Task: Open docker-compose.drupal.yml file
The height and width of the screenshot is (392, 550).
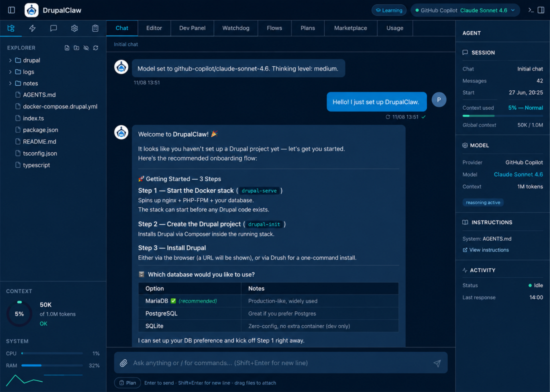Action: [56, 107]
